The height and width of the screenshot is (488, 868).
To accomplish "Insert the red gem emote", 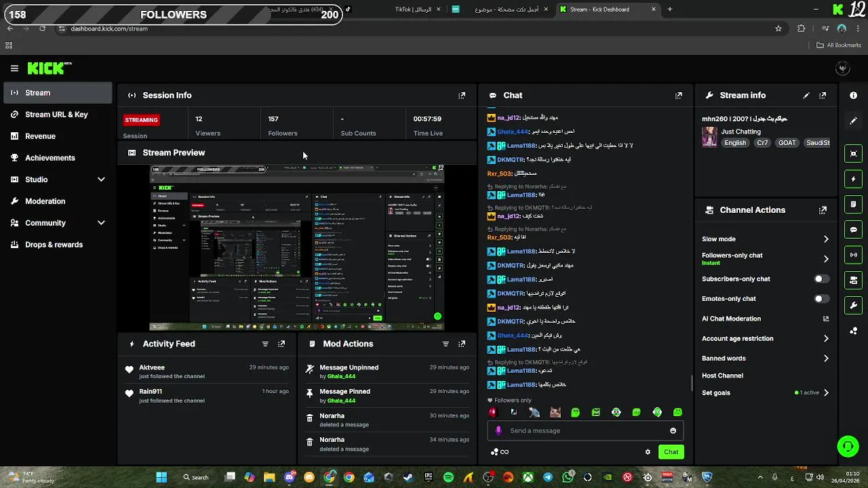I will (493, 412).
